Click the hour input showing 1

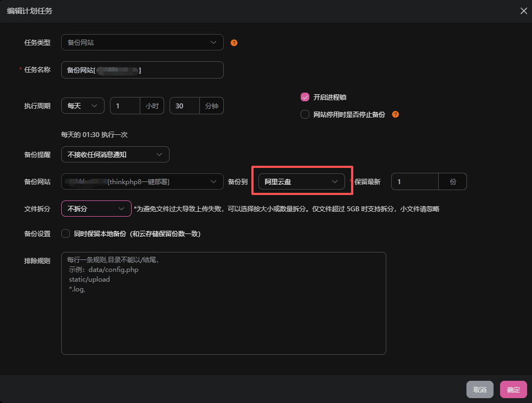tap(125, 106)
